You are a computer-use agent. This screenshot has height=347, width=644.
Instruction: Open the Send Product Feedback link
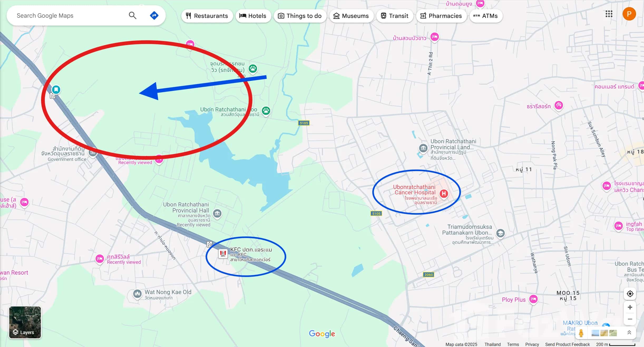pos(567,344)
